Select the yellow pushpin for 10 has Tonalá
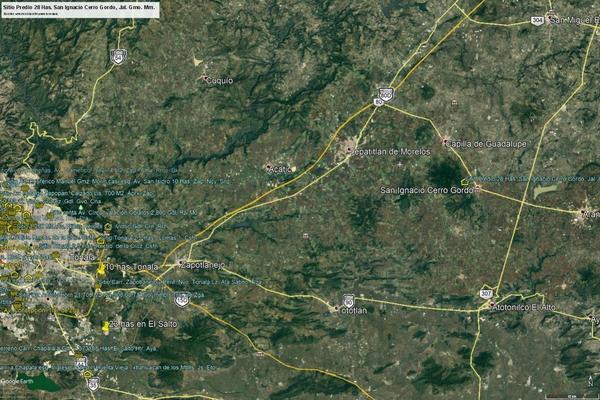 100,268
